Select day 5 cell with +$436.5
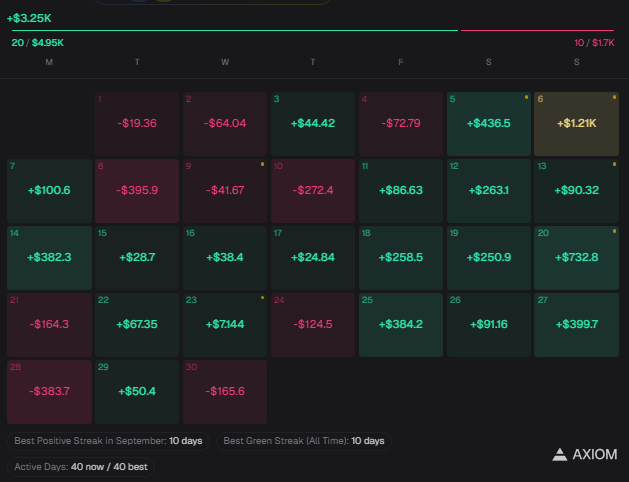Image resolution: width=629 pixels, height=482 pixels. click(x=489, y=124)
